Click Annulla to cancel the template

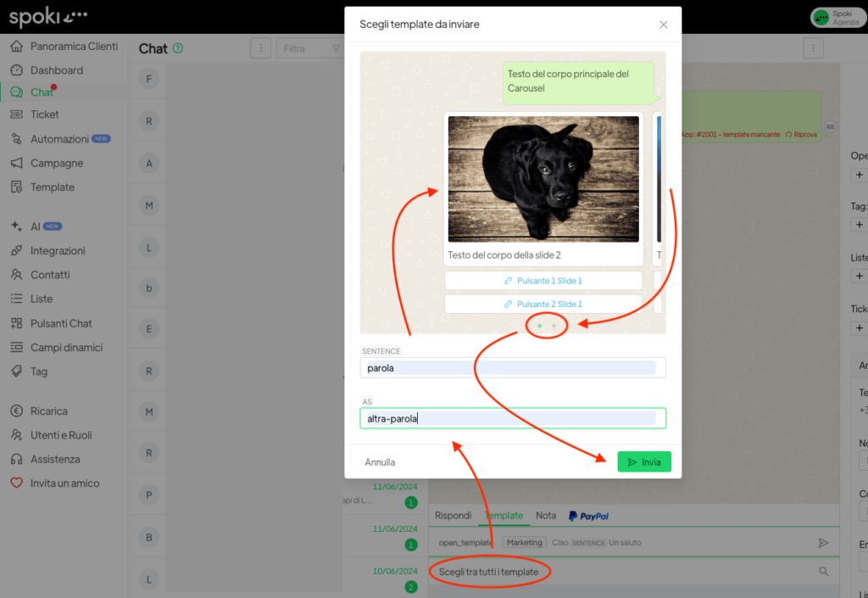point(380,462)
